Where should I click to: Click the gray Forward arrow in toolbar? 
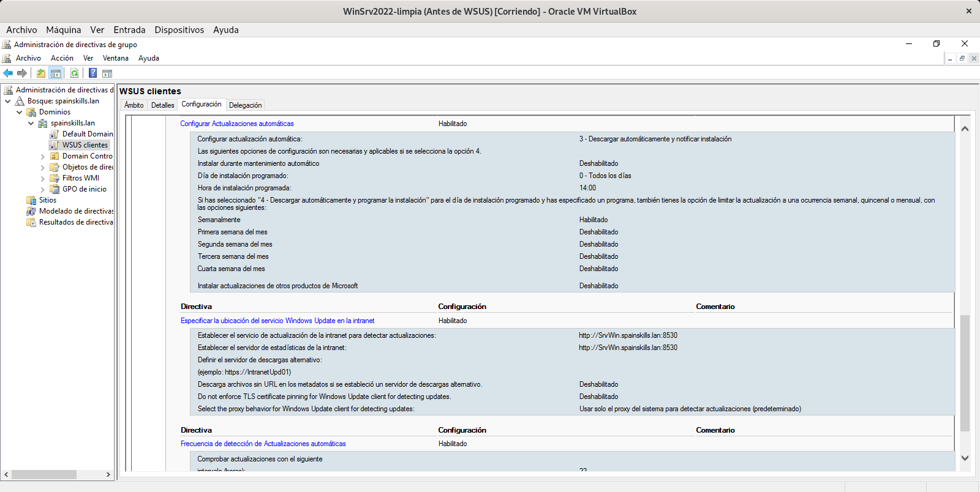coord(22,73)
